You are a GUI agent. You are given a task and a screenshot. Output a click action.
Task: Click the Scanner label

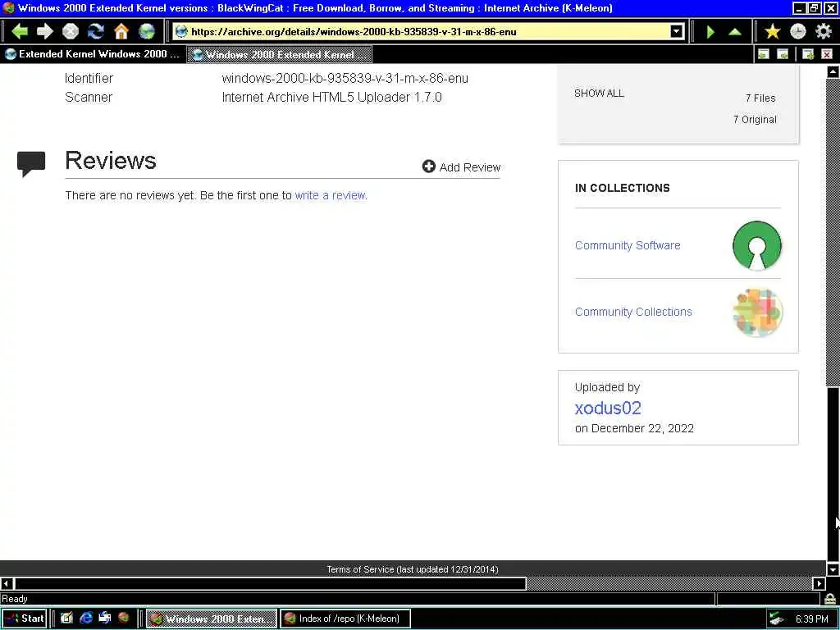[x=89, y=97]
